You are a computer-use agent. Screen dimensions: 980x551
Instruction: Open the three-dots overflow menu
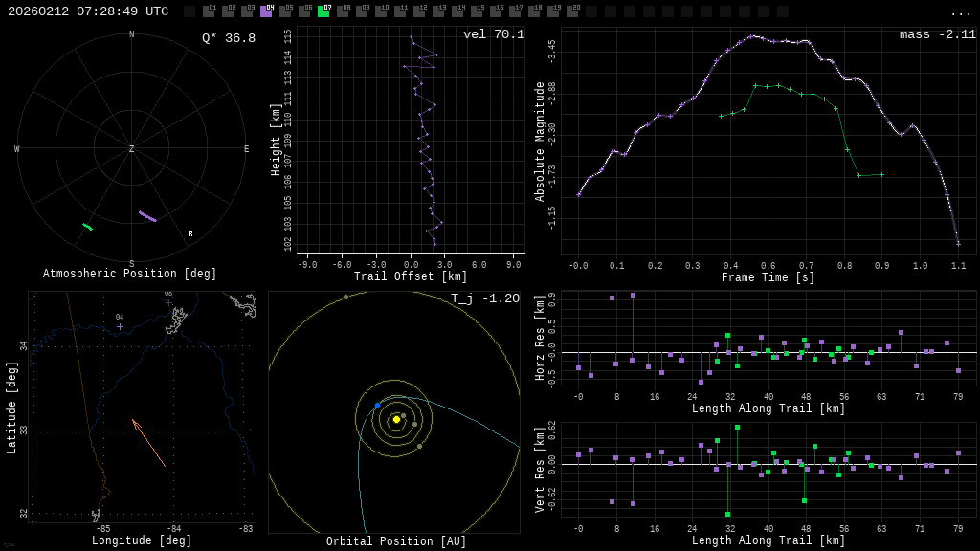[x=960, y=12]
